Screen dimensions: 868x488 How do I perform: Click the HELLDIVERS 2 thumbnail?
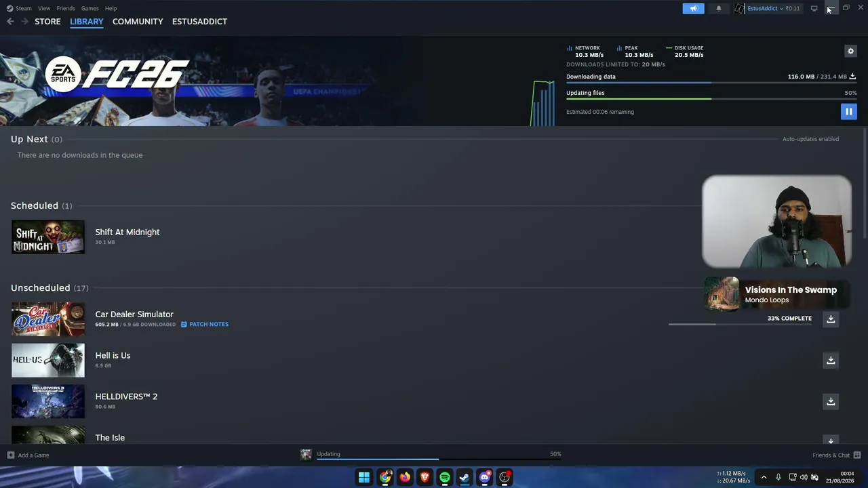tap(48, 402)
